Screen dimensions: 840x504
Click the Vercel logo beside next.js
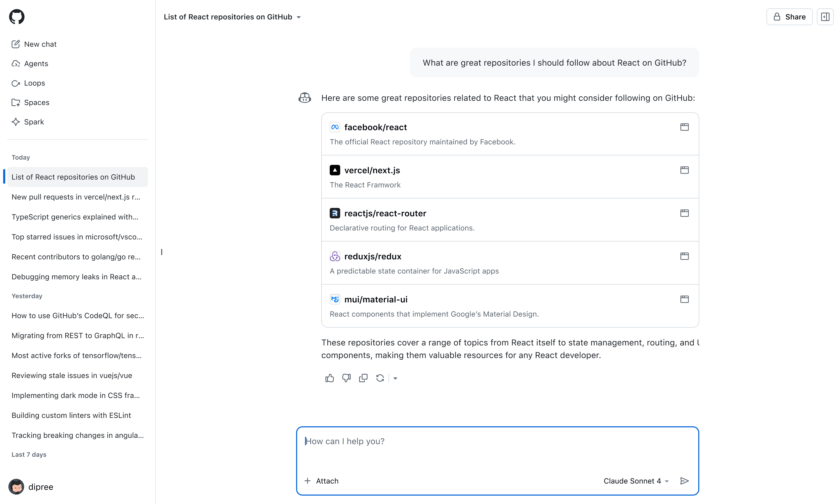(335, 170)
